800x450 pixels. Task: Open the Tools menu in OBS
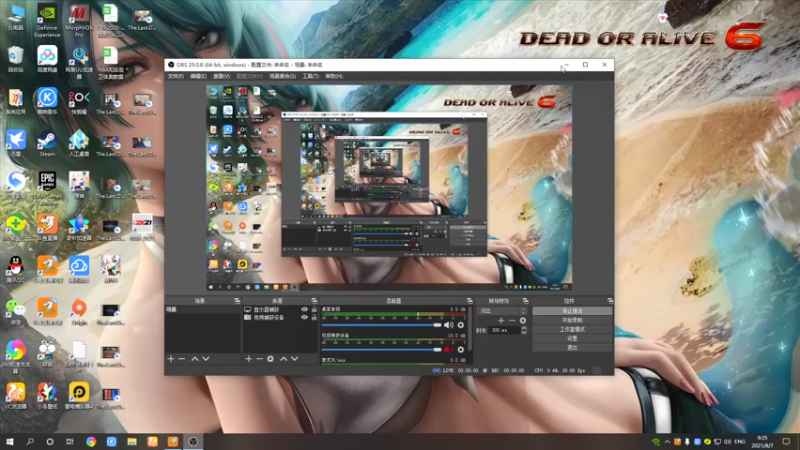[x=310, y=76]
